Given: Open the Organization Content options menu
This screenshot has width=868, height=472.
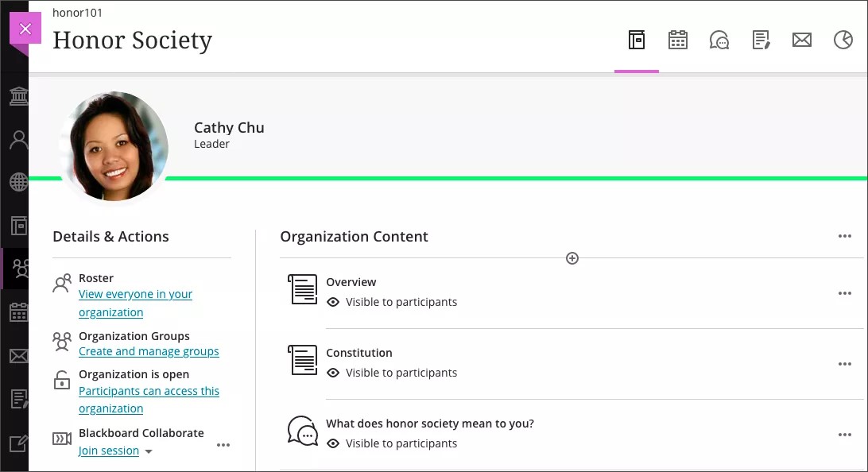Looking at the screenshot, I should (x=844, y=236).
